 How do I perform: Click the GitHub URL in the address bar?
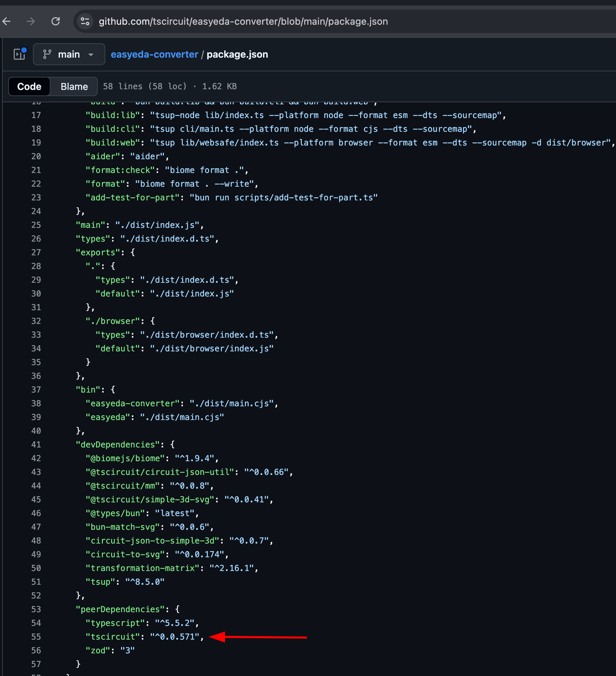pyautogui.click(x=243, y=21)
